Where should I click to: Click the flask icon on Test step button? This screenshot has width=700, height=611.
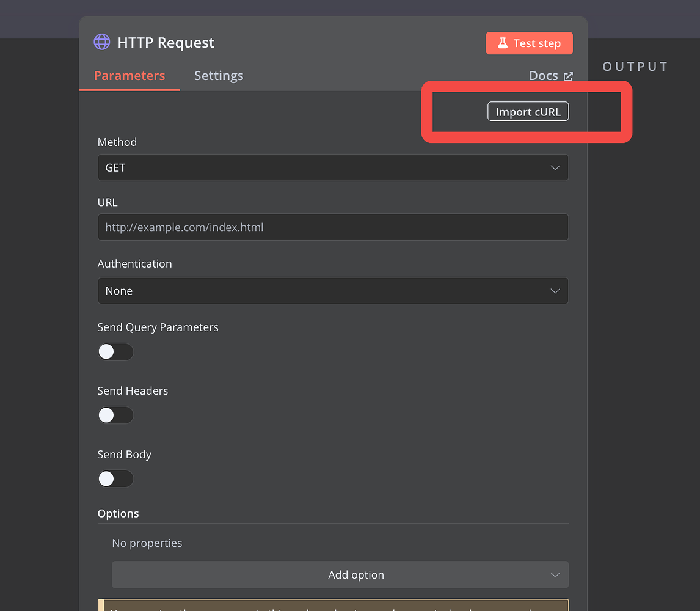[503, 43]
